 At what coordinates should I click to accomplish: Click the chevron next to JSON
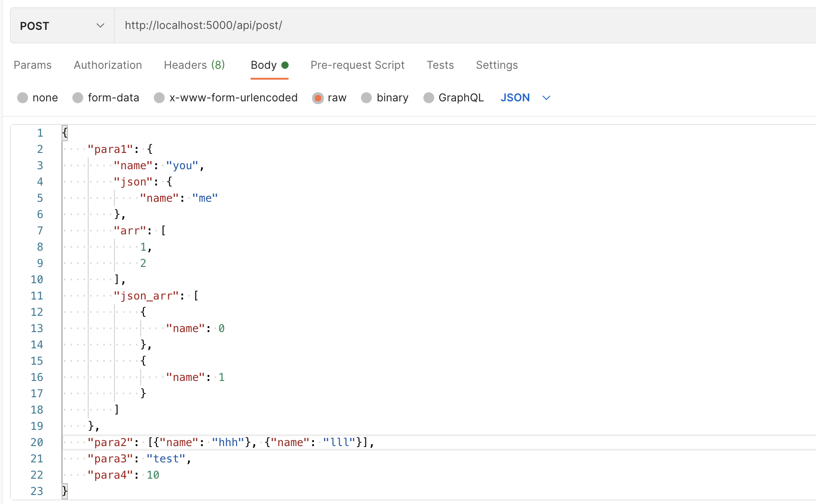(x=546, y=98)
